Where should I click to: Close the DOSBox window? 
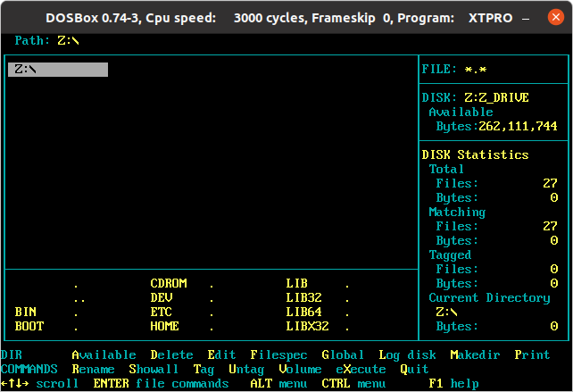click(556, 17)
